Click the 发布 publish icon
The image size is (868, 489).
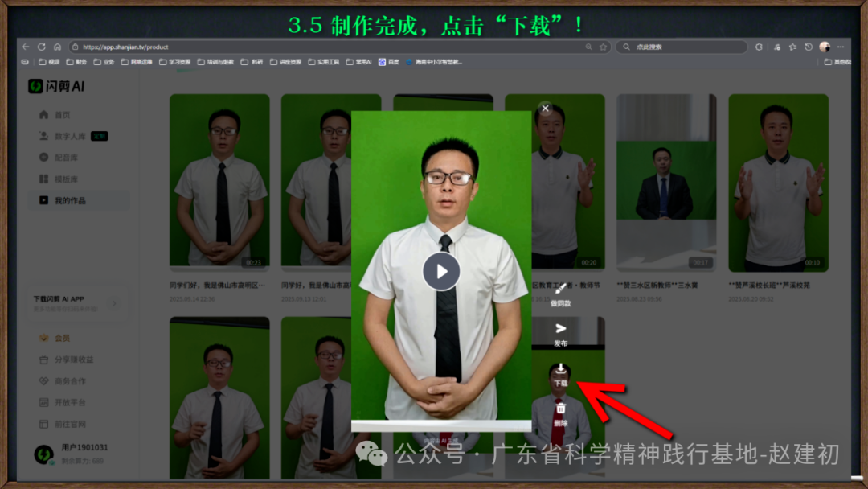[561, 329]
